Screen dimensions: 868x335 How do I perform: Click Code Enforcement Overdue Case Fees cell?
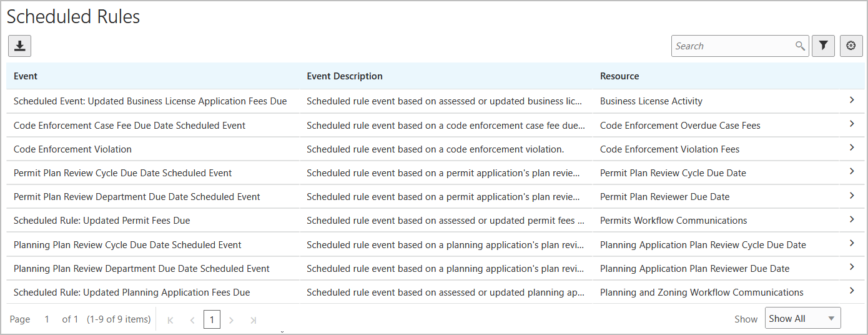pyautogui.click(x=680, y=126)
